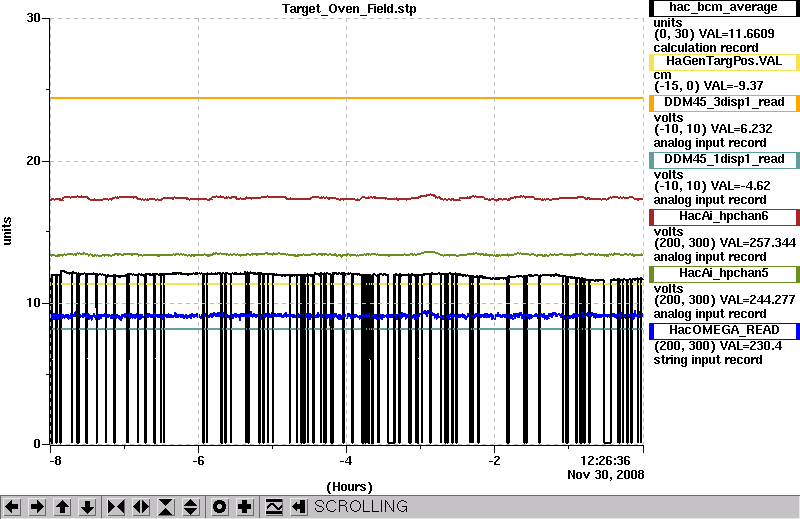Select the DDM45_3disp1_read legend entry

tap(724, 103)
